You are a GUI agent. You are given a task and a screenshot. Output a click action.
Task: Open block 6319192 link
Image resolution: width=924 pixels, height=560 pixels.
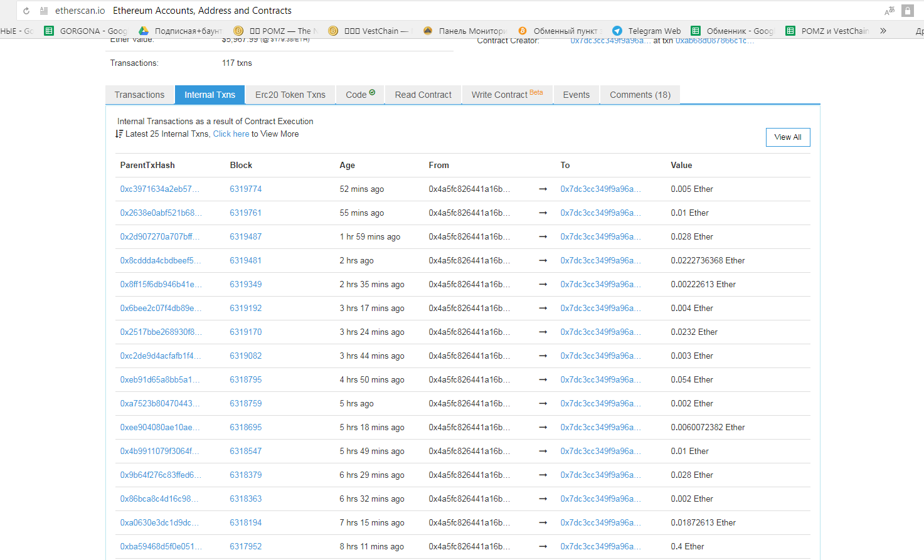tap(246, 308)
